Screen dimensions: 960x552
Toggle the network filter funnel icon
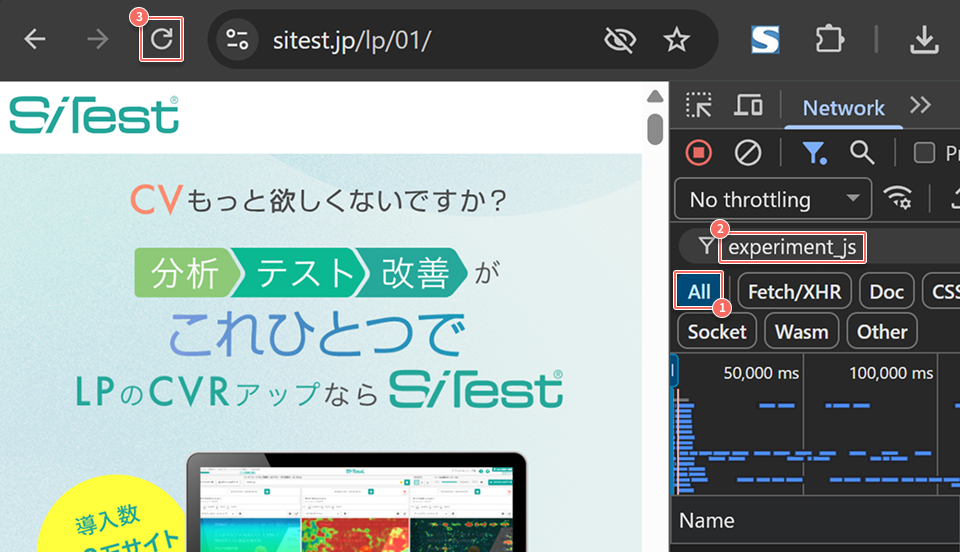click(814, 152)
